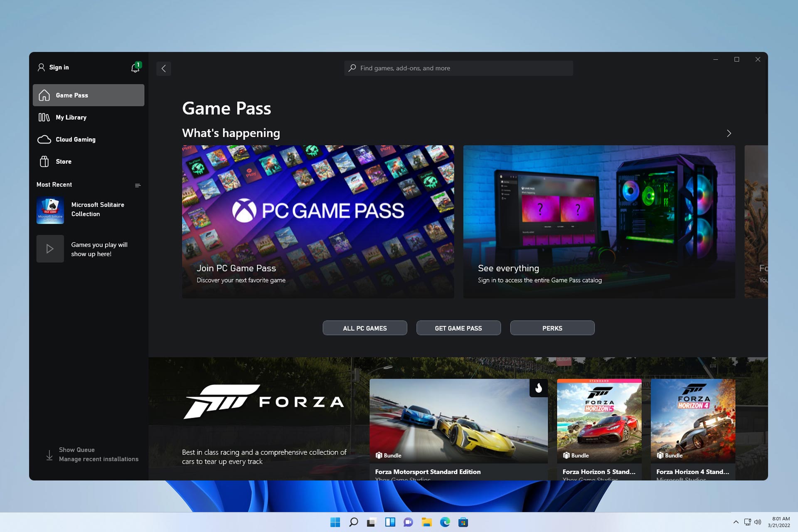Click the Join PC Game Pass banner

(318, 221)
